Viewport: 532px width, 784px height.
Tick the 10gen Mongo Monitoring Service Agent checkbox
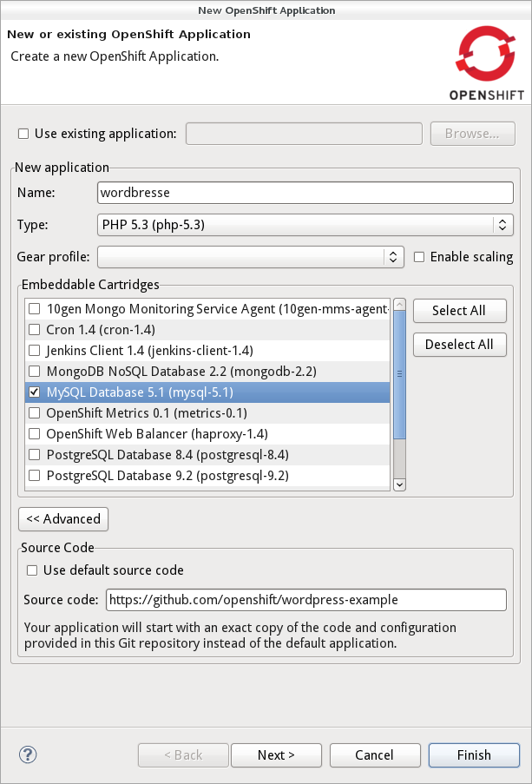click(34, 309)
